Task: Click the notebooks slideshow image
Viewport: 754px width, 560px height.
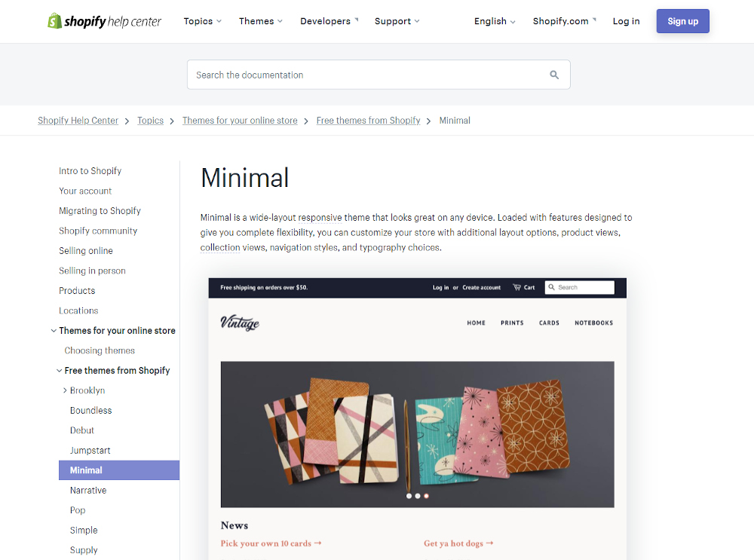Action: 418,434
